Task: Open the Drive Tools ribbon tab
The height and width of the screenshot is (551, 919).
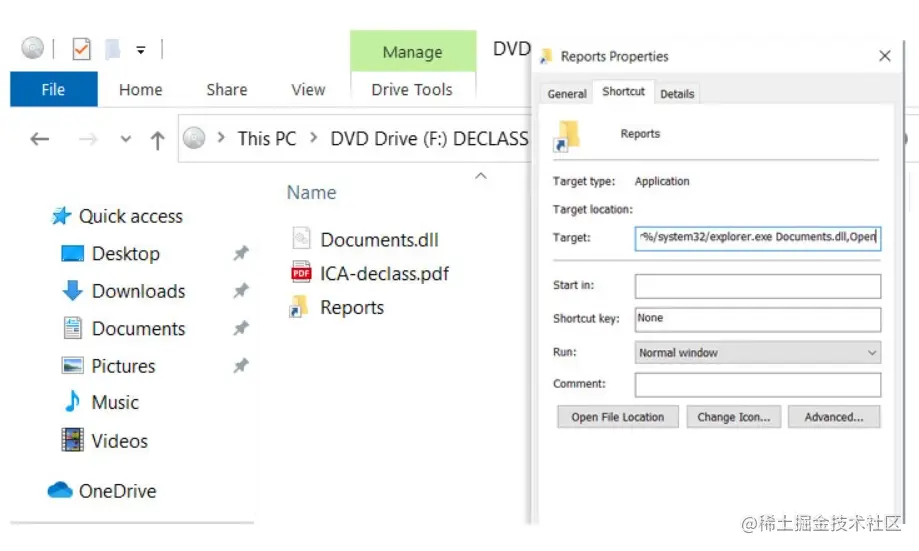Action: pyautogui.click(x=412, y=90)
